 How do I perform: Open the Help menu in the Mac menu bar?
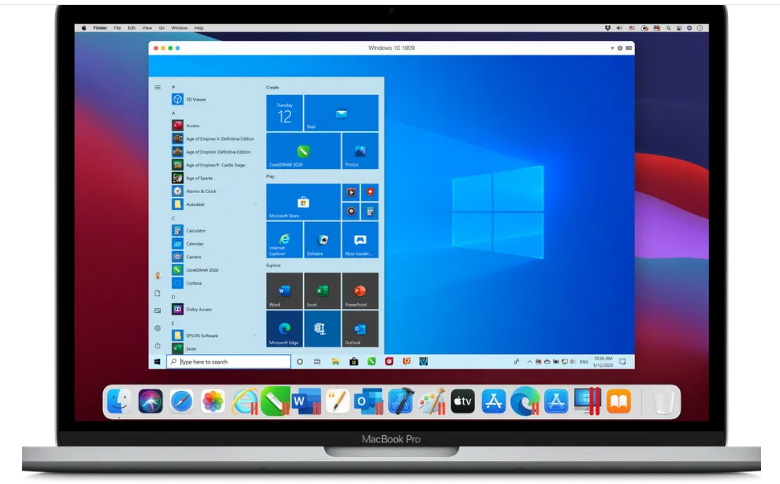click(x=198, y=28)
